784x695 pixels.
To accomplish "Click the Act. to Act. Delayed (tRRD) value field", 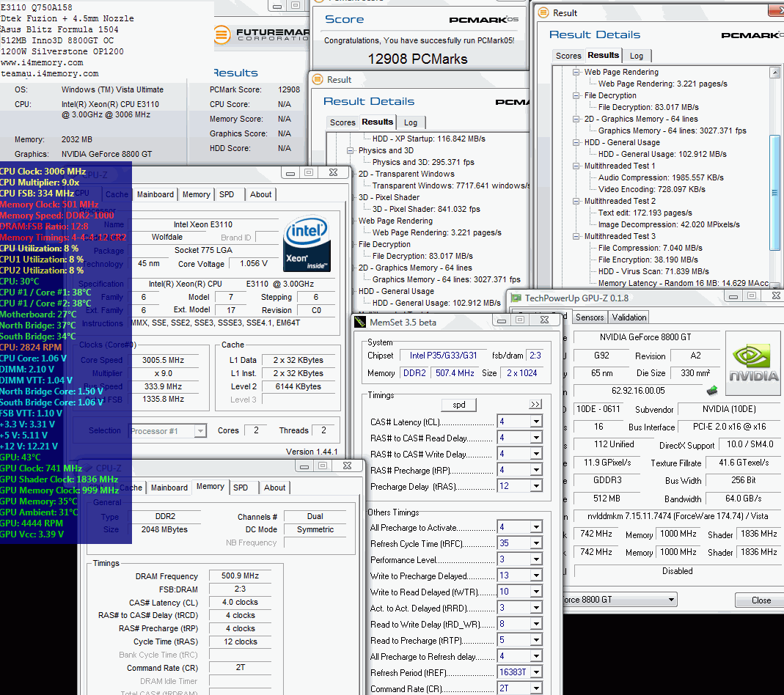I will coord(513,608).
